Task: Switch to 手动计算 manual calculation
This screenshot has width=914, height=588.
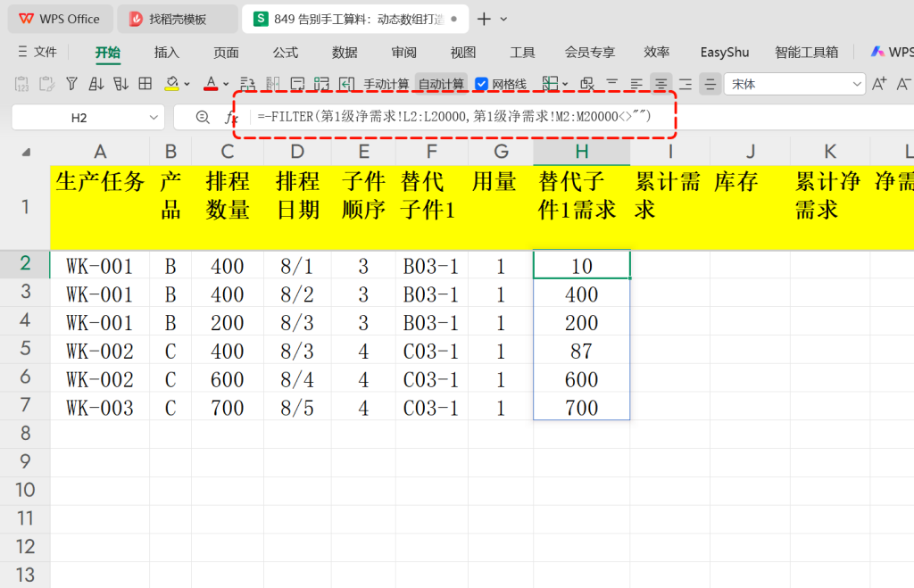Action: coord(386,85)
